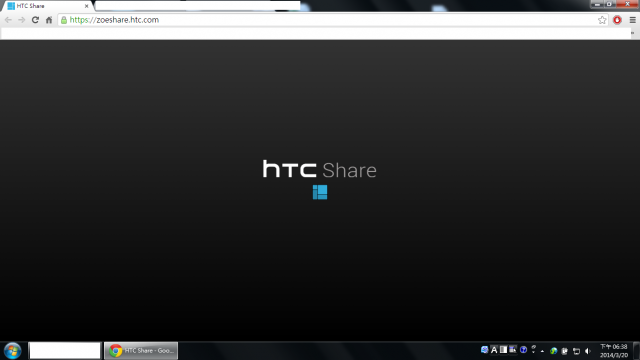
Task: Click the input method 'A' tray icon
Action: [494, 350]
